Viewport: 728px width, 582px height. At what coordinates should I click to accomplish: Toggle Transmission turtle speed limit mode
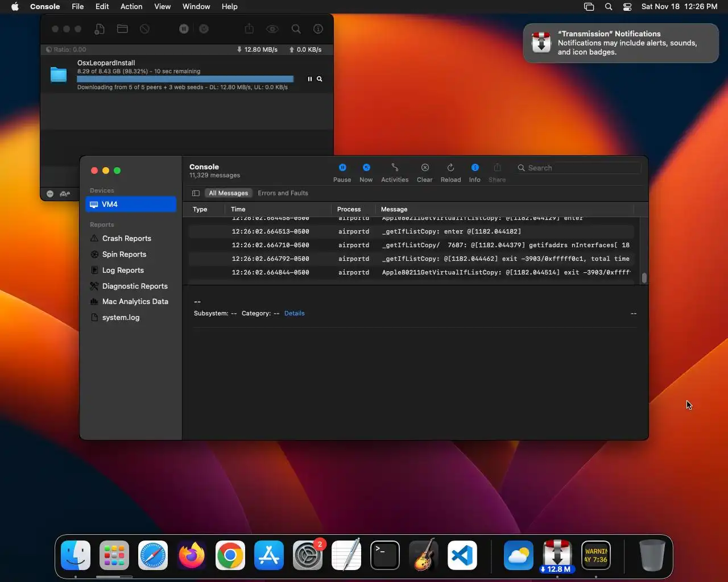point(65,194)
